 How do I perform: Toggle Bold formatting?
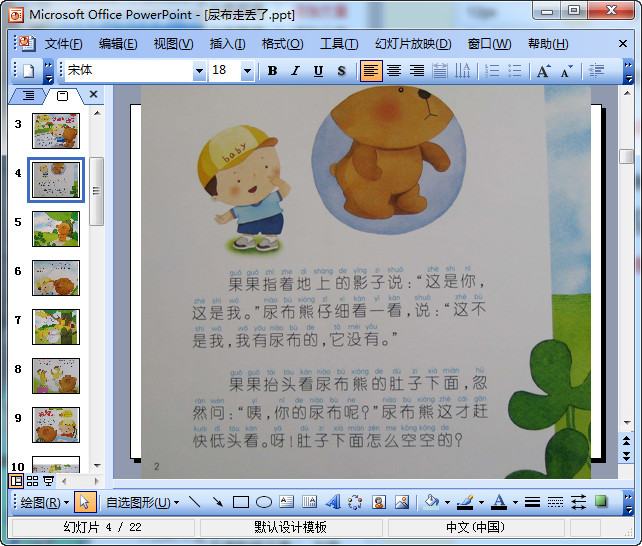point(272,71)
